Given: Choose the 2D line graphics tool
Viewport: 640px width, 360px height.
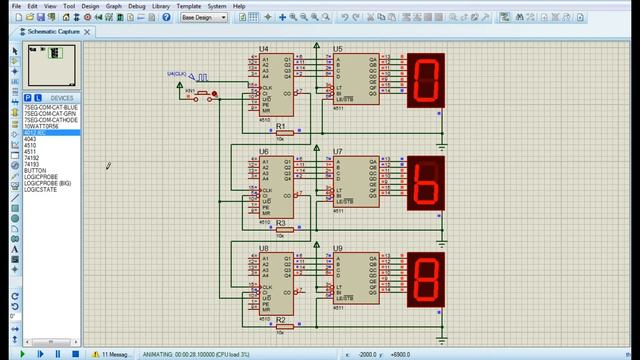Looking at the screenshot, I should pyautogui.click(x=15, y=198).
